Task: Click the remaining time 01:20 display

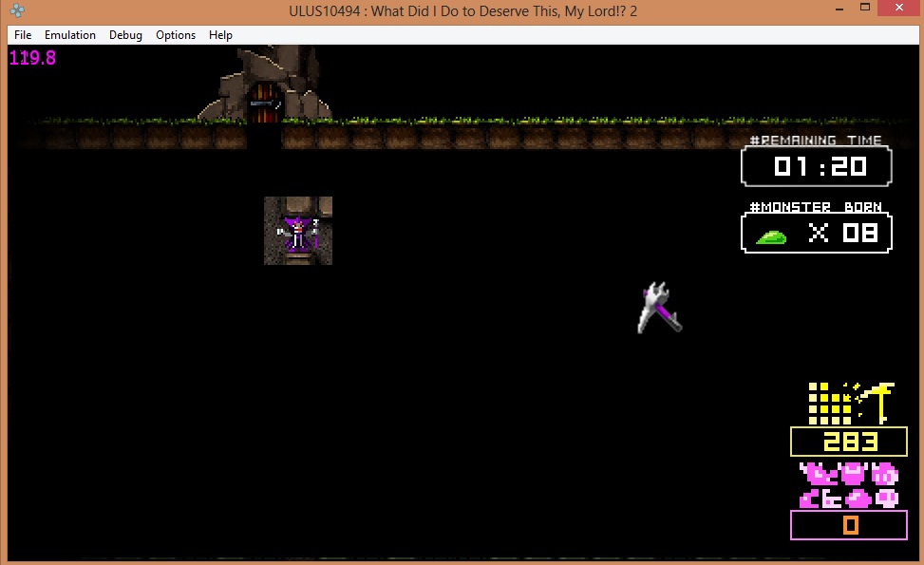Action: click(x=817, y=167)
